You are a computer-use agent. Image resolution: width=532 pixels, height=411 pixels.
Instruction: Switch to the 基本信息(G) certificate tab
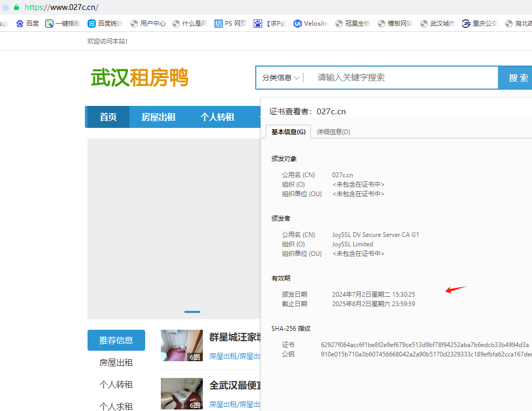[x=288, y=132]
